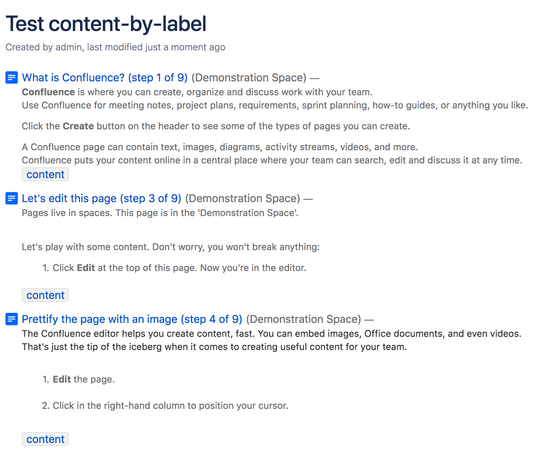Click the "Test content-by-label" page title
This screenshot has width=542, height=460.
coord(106,24)
